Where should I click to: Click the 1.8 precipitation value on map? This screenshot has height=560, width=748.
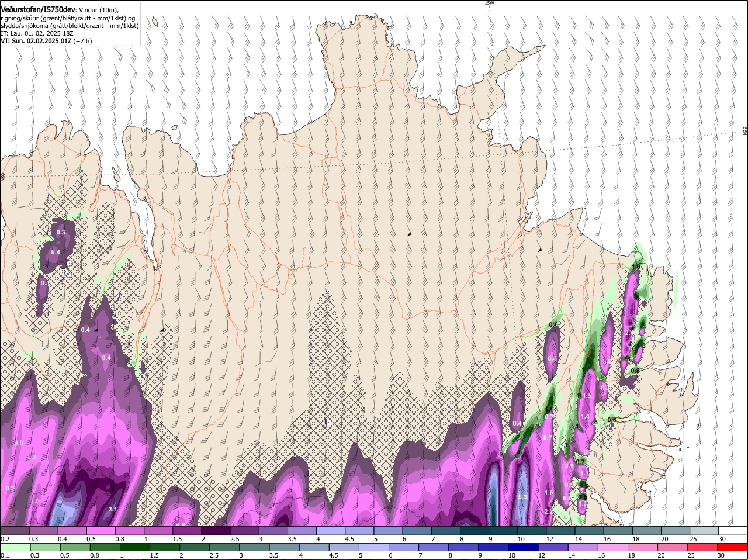549,493
